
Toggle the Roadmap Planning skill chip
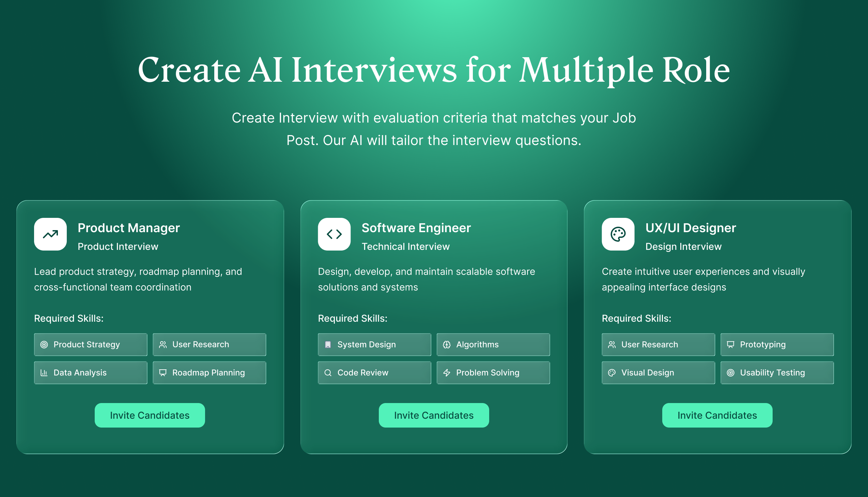[209, 372]
